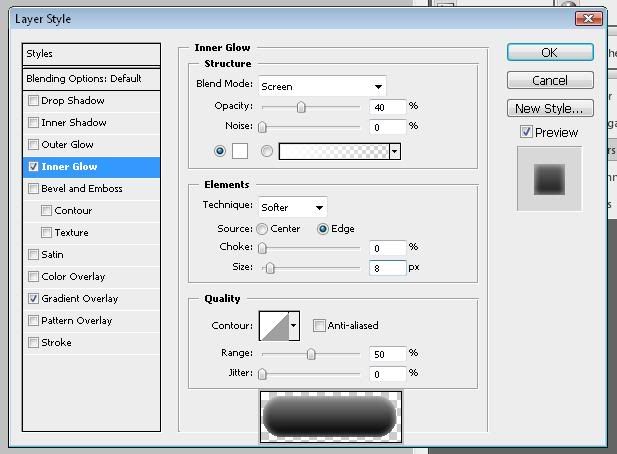Open the Technique dropdown
This screenshot has height=454, width=617.
pyautogui.click(x=292, y=207)
